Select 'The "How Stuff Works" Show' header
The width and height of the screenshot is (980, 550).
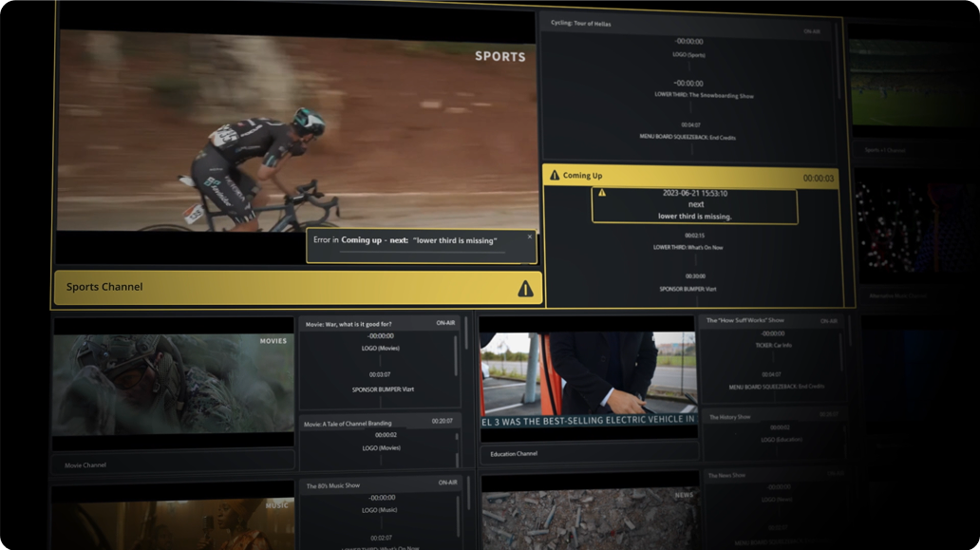pyautogui.click(x=773, y=320)
